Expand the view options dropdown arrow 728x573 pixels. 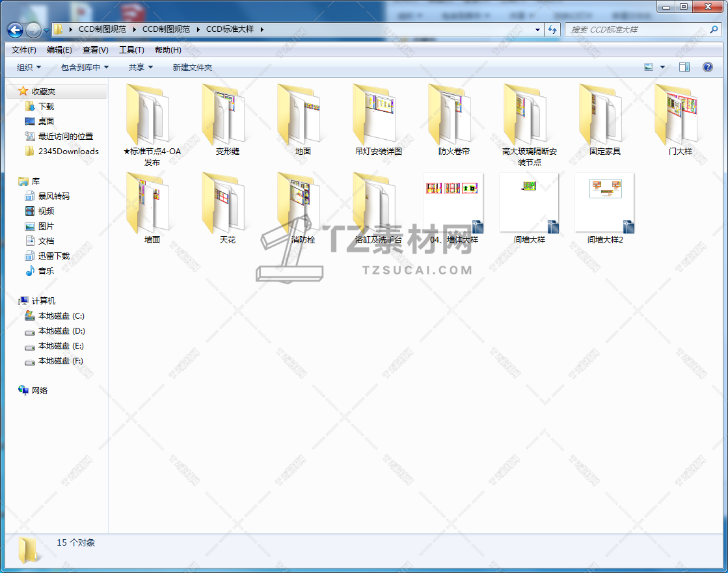pos(662,67)
